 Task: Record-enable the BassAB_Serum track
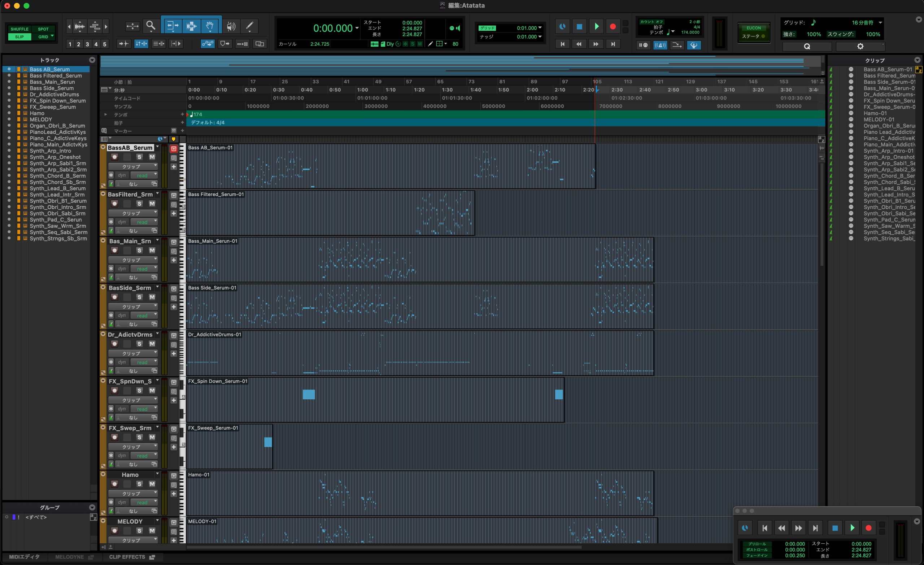coord(114,157)
